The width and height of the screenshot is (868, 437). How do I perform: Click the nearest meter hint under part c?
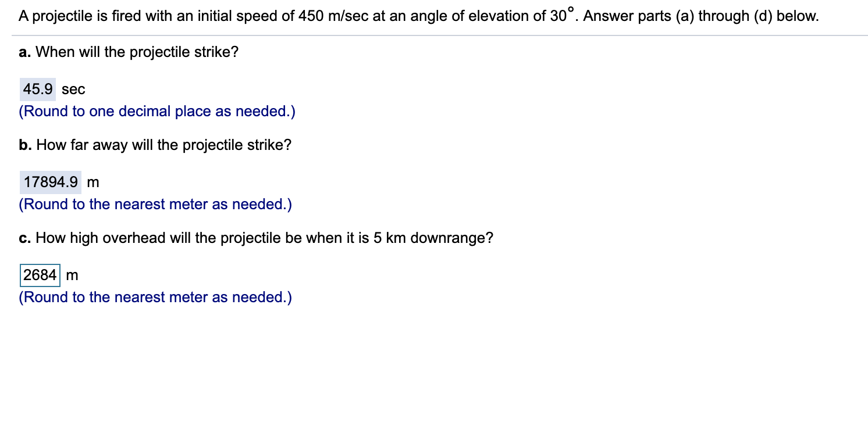click(x=155, y=297)
